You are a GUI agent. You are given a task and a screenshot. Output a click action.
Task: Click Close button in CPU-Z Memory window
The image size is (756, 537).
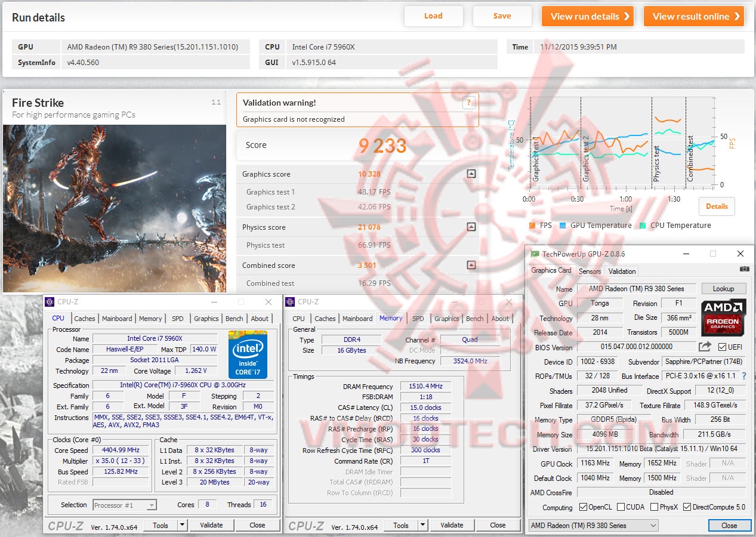tap(498, 526)
